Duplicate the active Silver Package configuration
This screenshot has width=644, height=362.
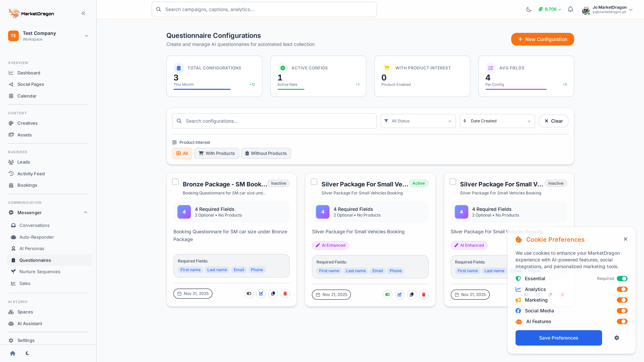412,295
